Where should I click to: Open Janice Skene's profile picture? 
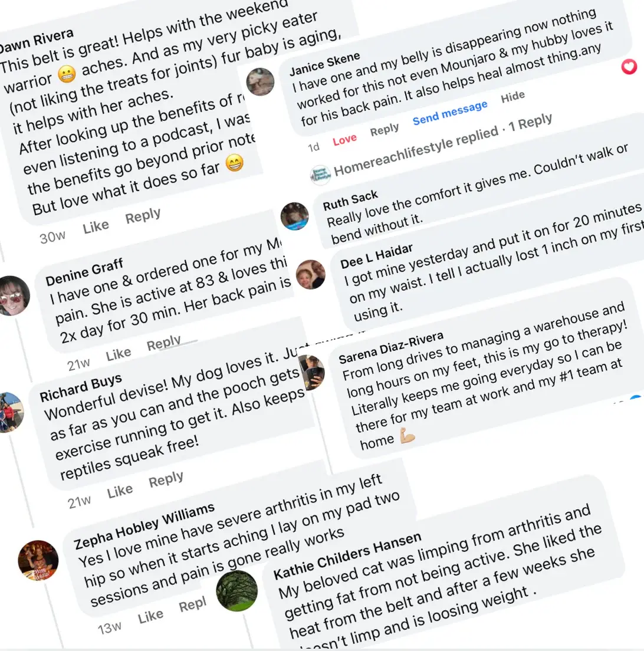[260, 81]
